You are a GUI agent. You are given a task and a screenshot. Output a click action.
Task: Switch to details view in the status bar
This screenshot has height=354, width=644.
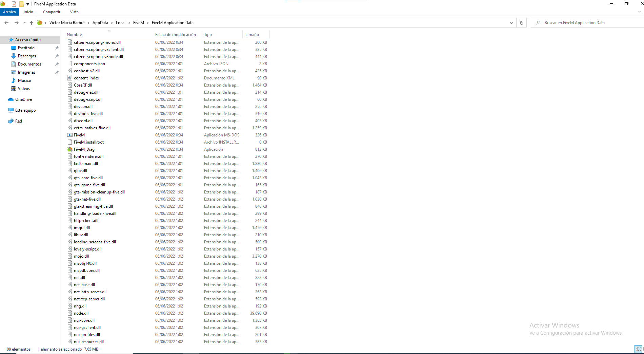(x=638, y=349)
